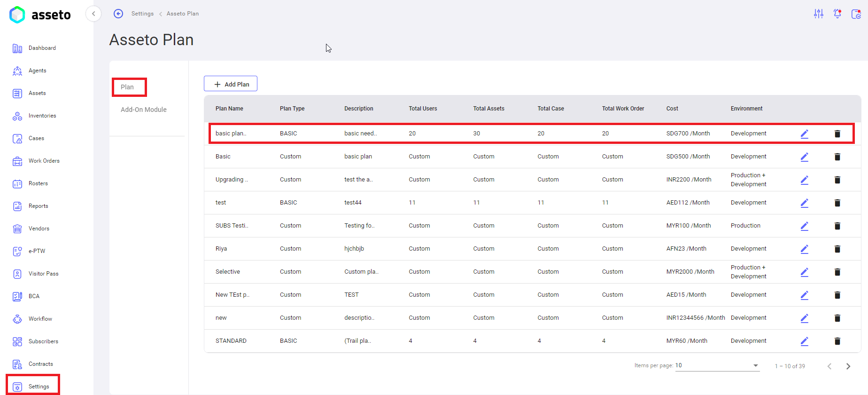Switch to the Add-On Module tab
The width and height of the screenshot is (868, 395).
click(144, 110)
